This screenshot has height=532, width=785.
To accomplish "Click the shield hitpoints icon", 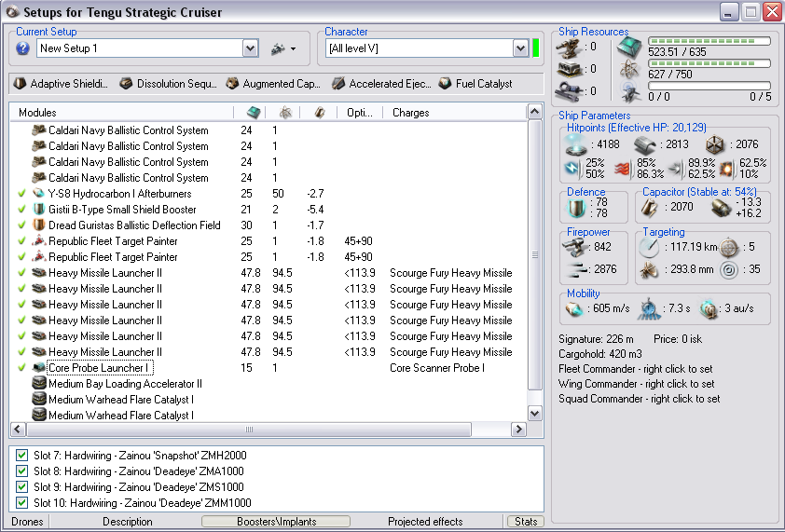I will coord(576,145).
